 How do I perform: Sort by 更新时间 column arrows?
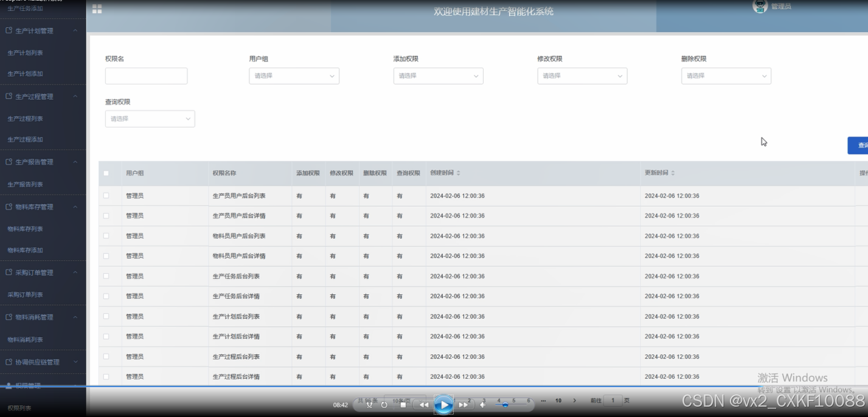[x=673, y=173]
